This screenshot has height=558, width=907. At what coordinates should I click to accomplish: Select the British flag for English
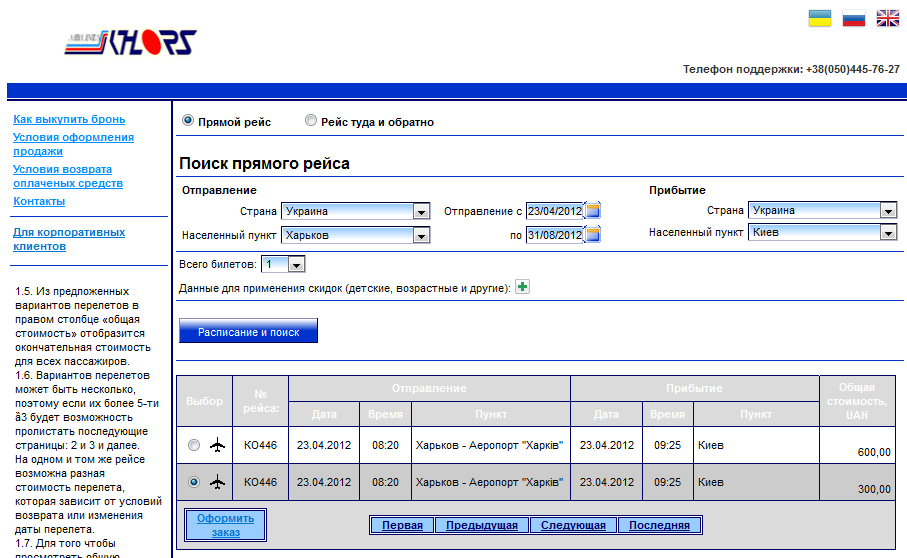[887, 18]
